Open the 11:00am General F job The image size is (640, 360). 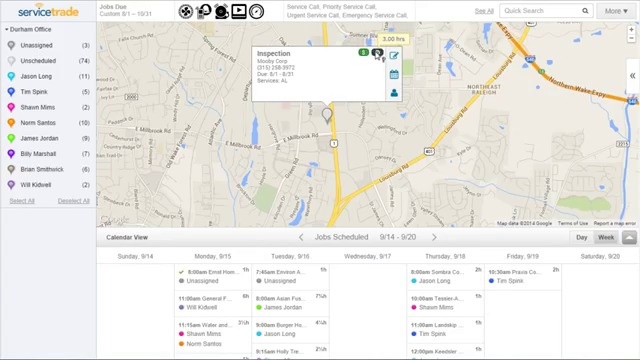tap(213, 303)
